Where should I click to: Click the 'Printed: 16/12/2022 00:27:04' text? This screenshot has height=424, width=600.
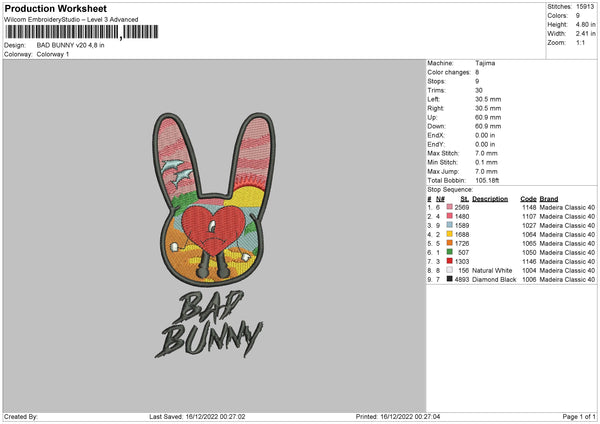(x=398, y=416)
